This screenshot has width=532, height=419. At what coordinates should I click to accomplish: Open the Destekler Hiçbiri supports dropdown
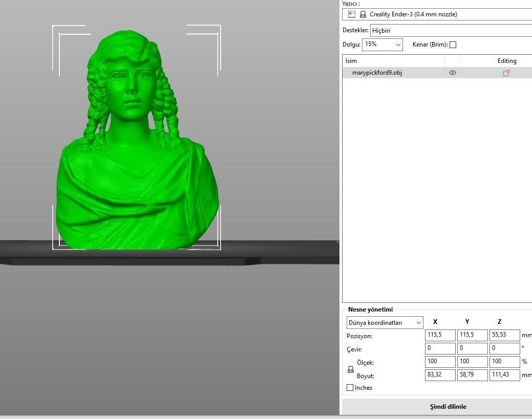pyautogui.click(x=451, y=31)
